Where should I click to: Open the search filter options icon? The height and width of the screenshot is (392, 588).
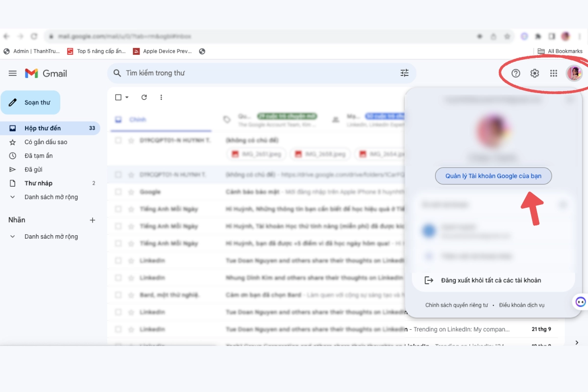point(404,73)
